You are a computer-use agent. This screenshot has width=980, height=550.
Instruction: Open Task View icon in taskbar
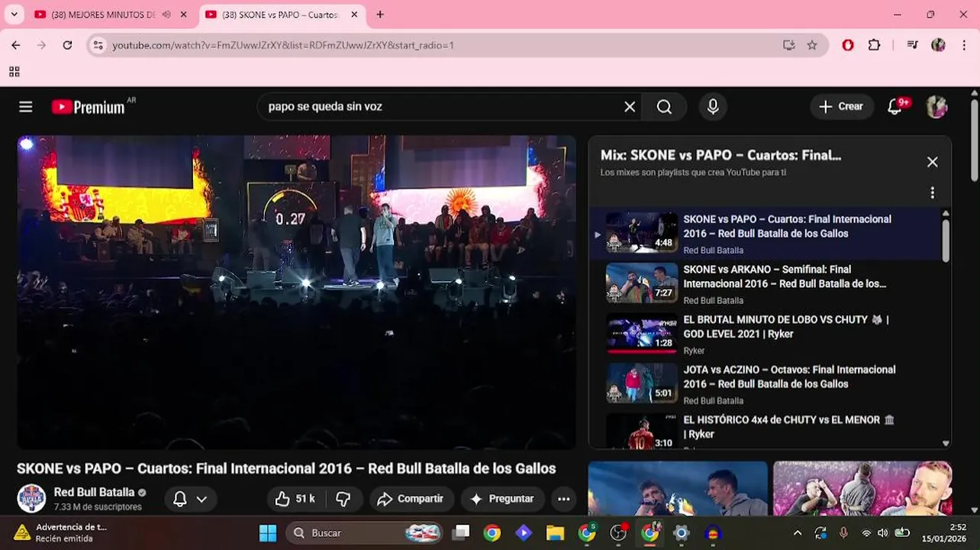coord(461,532)
